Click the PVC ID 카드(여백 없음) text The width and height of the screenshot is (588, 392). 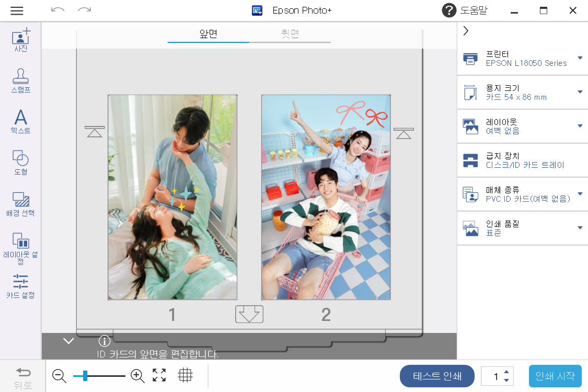(x=528, y=199)
